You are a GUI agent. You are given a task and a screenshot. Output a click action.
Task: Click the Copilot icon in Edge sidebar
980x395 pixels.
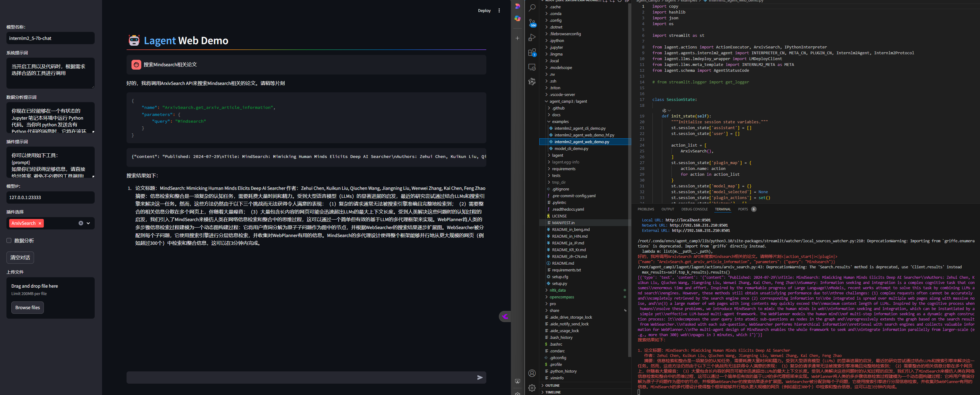click(x=517, y=18)
